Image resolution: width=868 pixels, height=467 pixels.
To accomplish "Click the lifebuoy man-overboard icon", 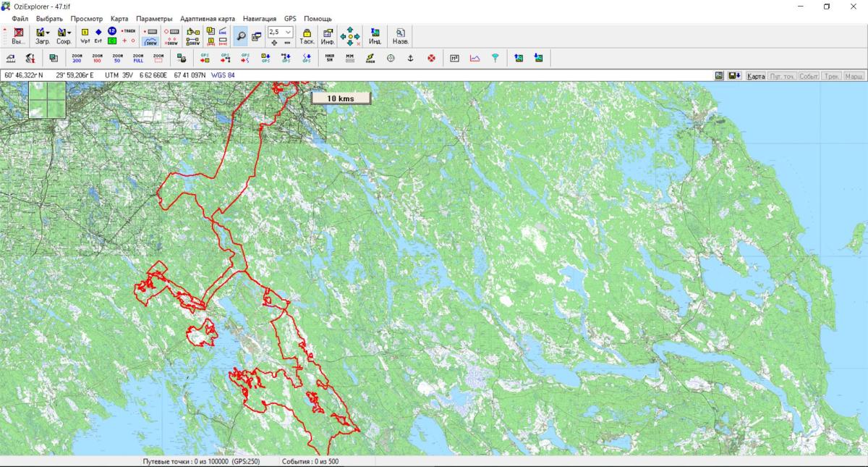I will pos(432,58).
